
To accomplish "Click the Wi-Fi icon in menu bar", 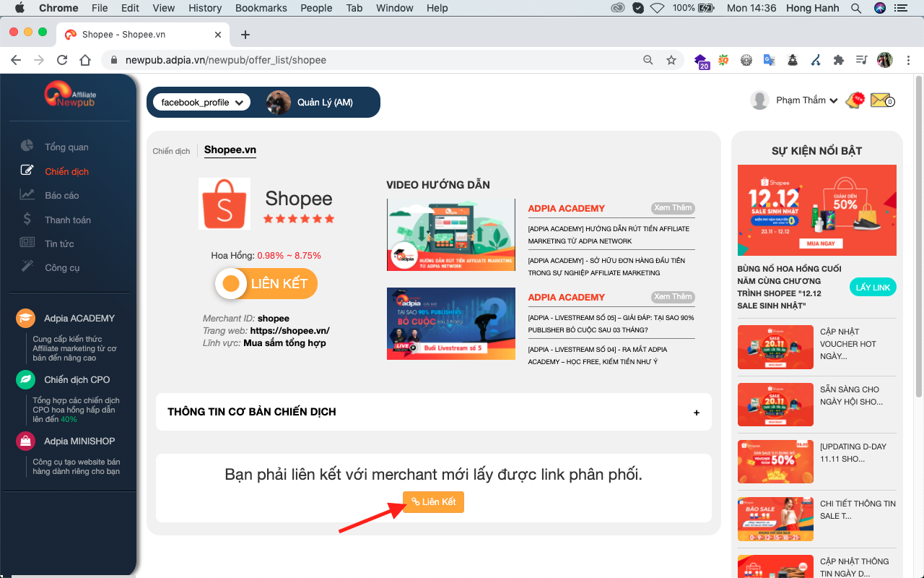I will 657,8.
